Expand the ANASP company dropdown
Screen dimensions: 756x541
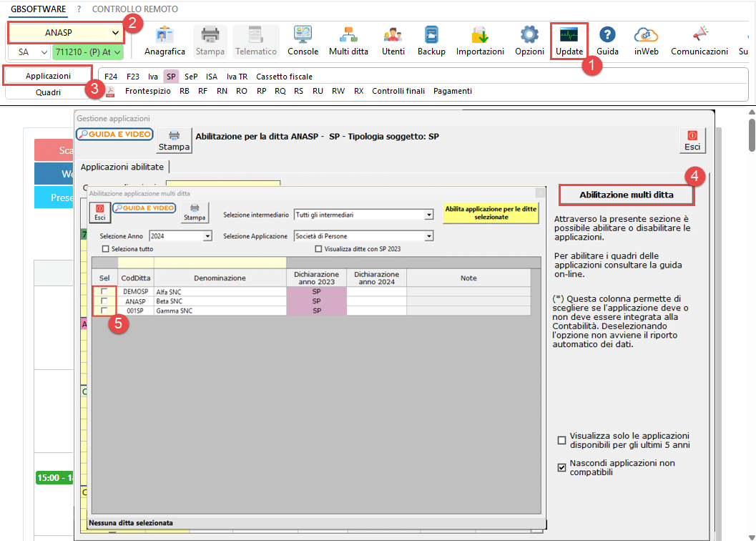(x=115, y=33)
